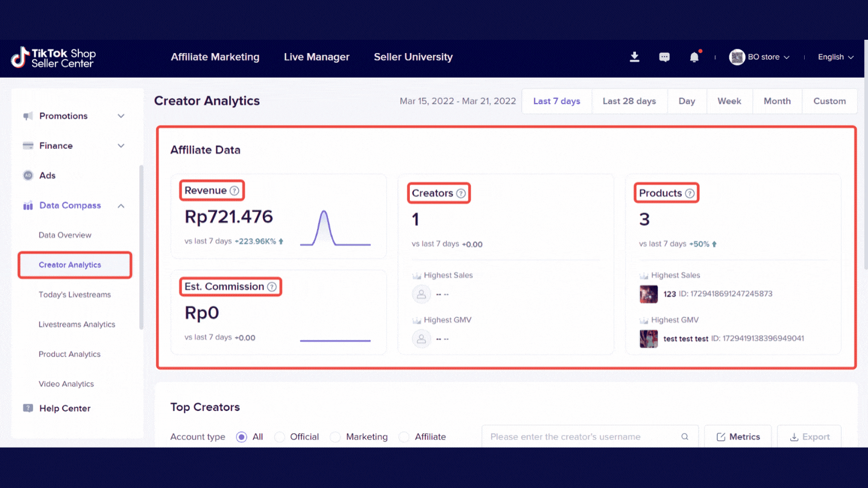Screen dimensions: 868x488
Task: Open the chat messages icon
Action: [x=664, y=57]
